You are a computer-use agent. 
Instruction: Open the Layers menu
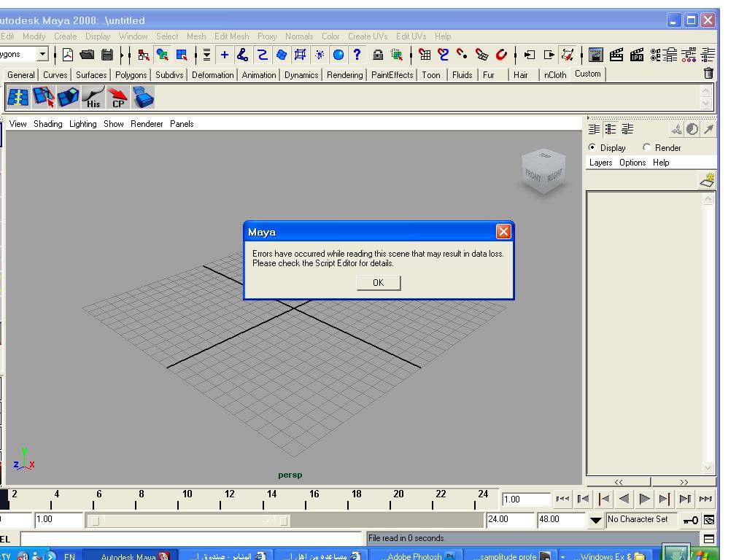[601, 163]
